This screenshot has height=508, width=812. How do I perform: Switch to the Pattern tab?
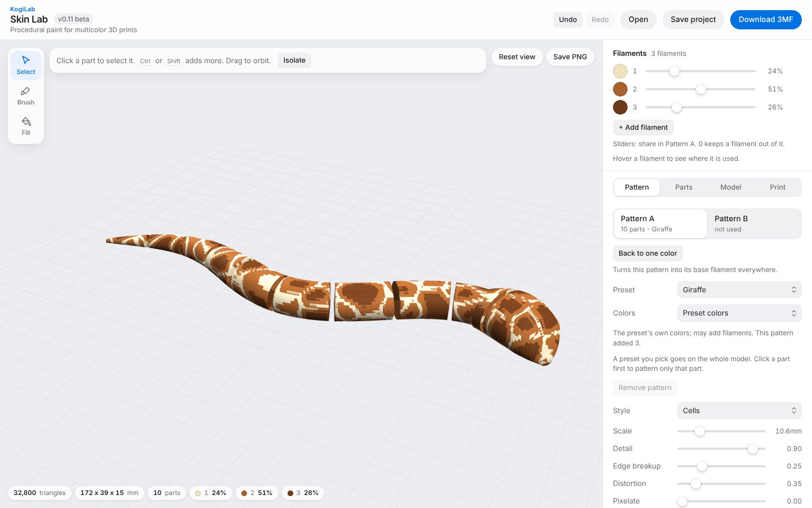click(x=637, y=187)
